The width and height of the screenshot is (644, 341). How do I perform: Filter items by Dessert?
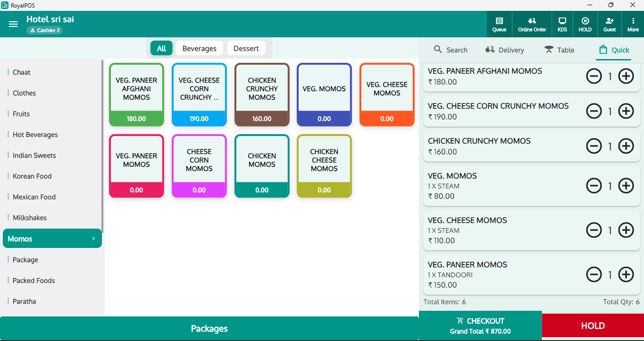pyautogui.click(x=246, y=48)
